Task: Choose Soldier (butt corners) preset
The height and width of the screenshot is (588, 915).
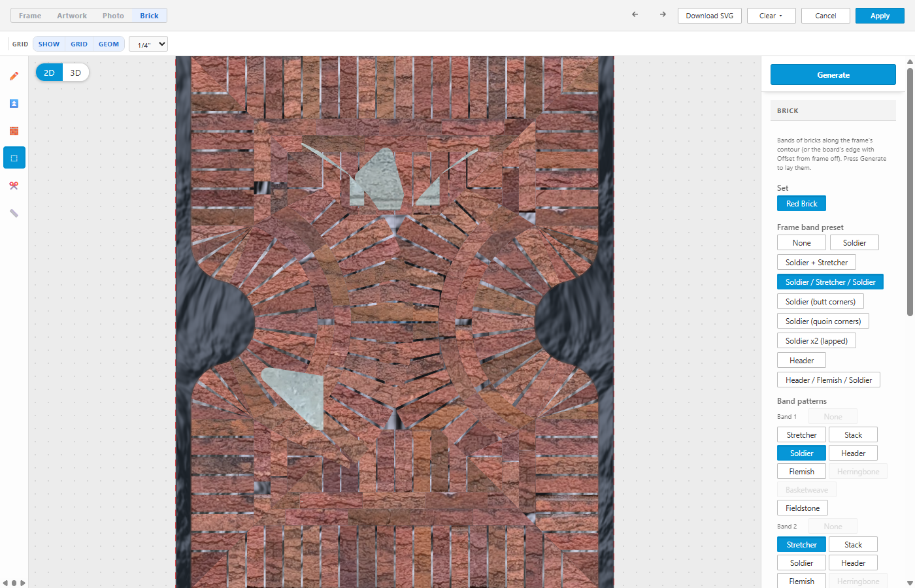Action: (820, 301)
